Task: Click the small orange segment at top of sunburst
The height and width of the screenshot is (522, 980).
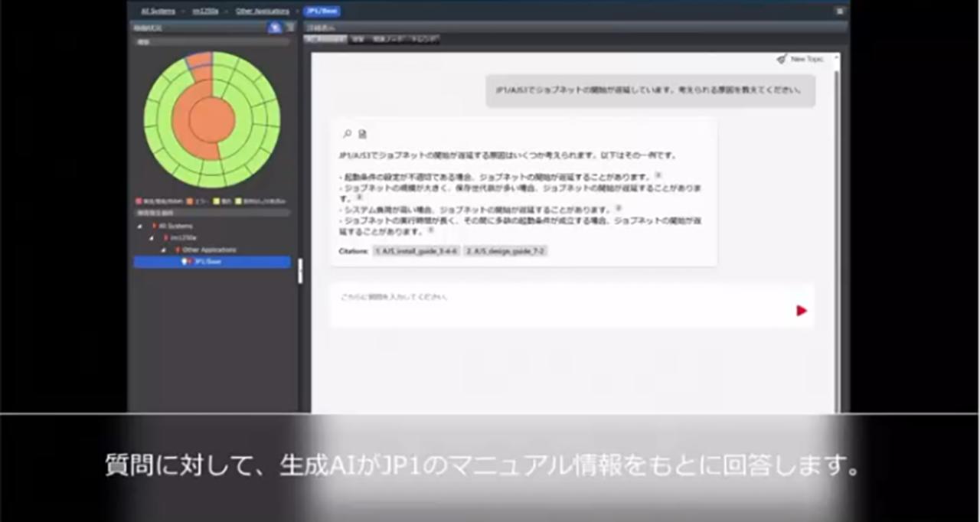Action: (x=199, y=58)
